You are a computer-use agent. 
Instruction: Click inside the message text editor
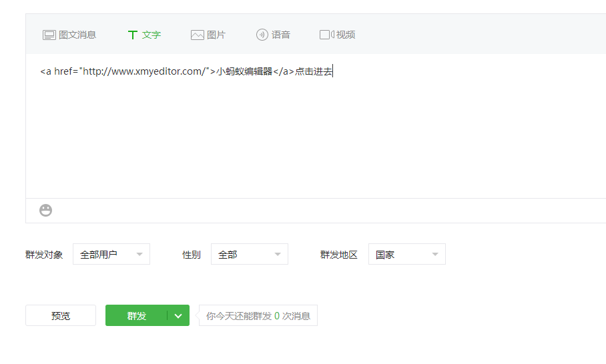[x=316, y=126]
